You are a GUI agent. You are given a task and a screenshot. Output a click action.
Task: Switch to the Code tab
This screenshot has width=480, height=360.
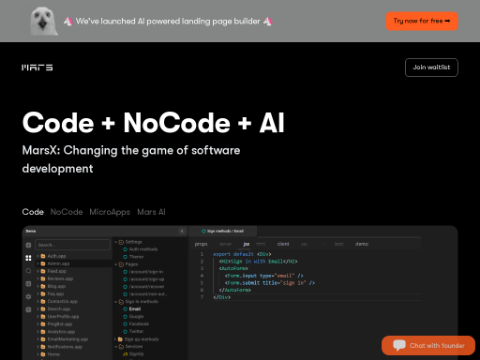33,212
